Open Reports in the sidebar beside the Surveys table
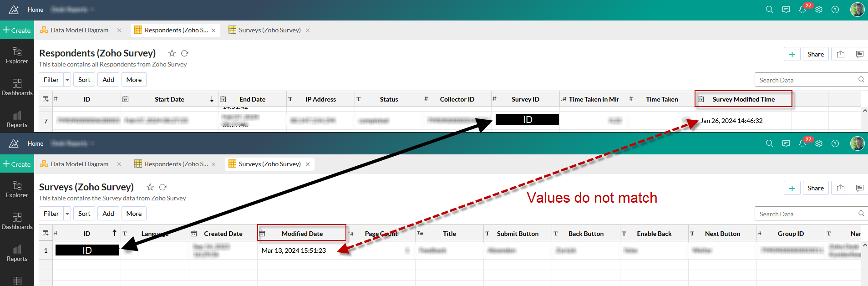868x286 pixels. (17, 253)
